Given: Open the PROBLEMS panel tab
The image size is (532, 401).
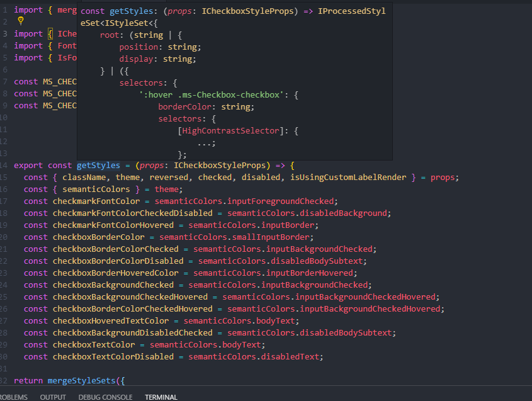Looking at the screenshot, I should pyautogui.click(x=14, y=397).
